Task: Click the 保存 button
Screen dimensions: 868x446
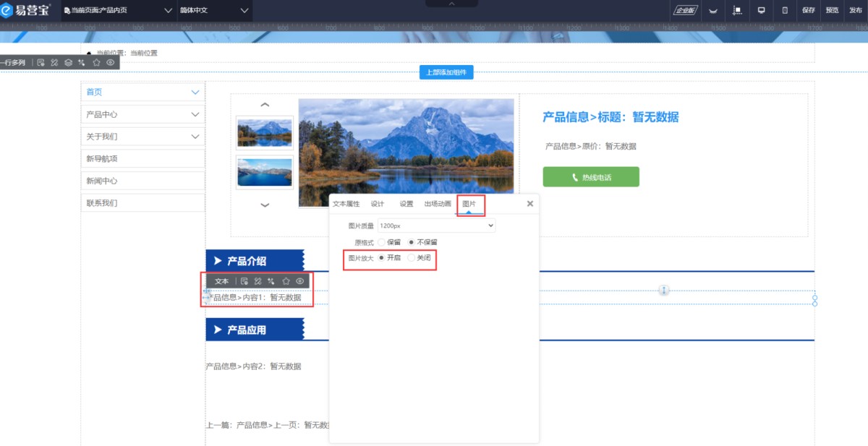Action: pyautogui.click(x=809, y=10)
